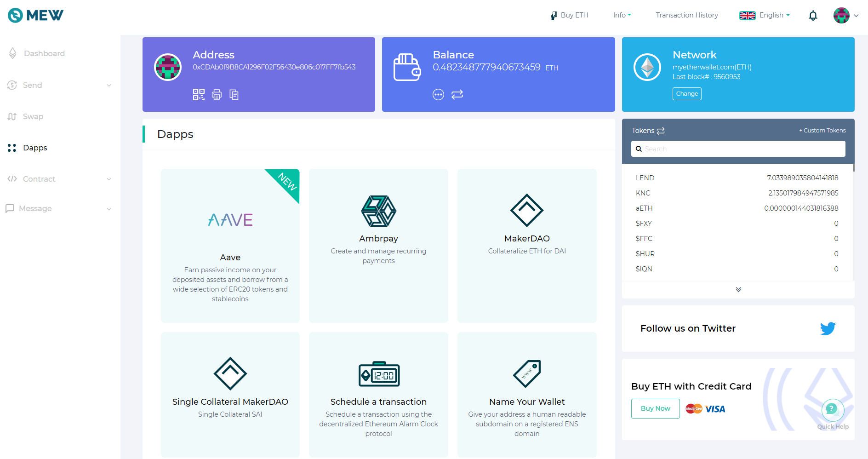Open the Aave dapp card
Screen dimensions: 868x459
click(230, 246)
